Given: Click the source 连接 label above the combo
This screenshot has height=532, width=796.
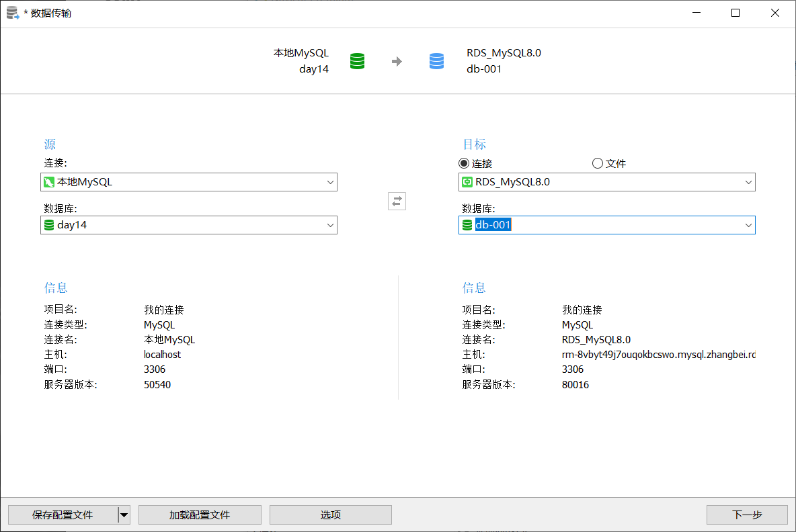Looking at the screenshot, I should [x=55, y=163].
